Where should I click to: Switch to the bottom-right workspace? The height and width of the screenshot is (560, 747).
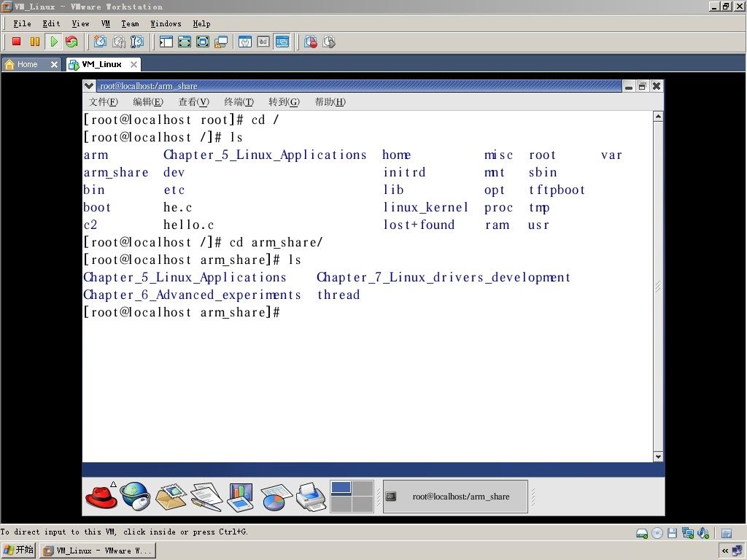[363, 505]
